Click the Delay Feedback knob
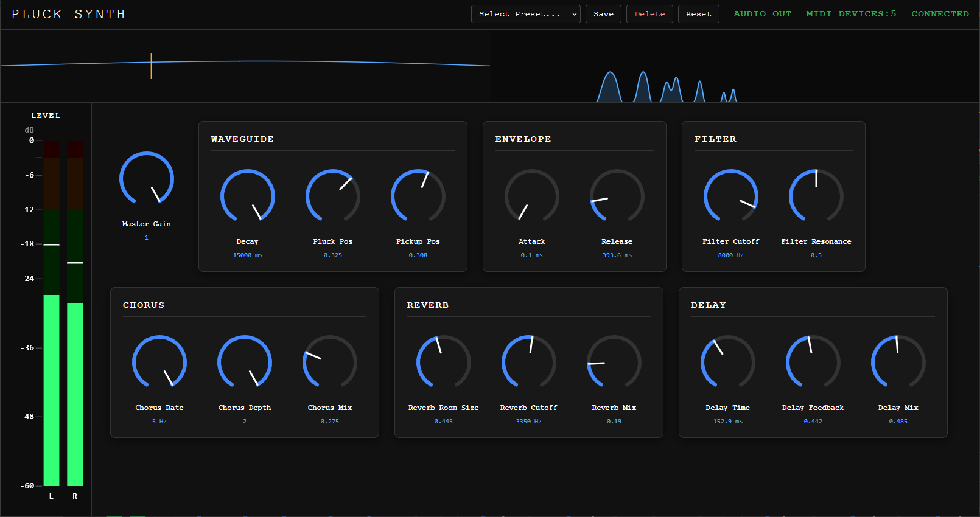980x517 pixels. pyautogui.click(x=813, y=363)
